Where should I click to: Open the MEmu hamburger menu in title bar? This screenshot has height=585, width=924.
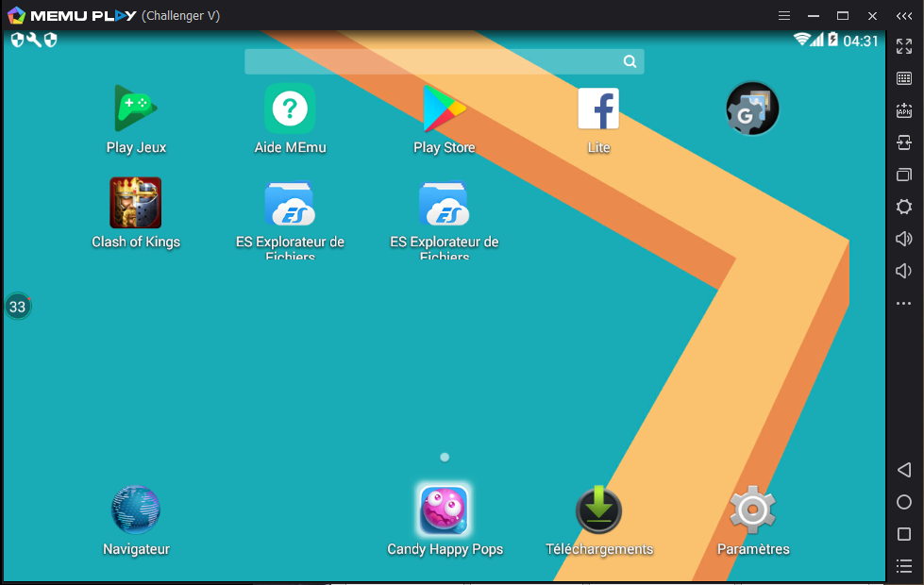coord(783,16)
